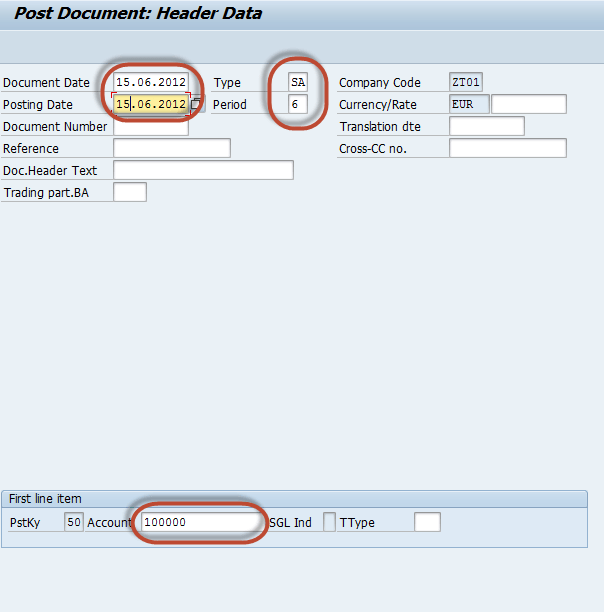
Task: Focus the Trading part.BA field
Action: pyautogui.click(x=130, y=192)
